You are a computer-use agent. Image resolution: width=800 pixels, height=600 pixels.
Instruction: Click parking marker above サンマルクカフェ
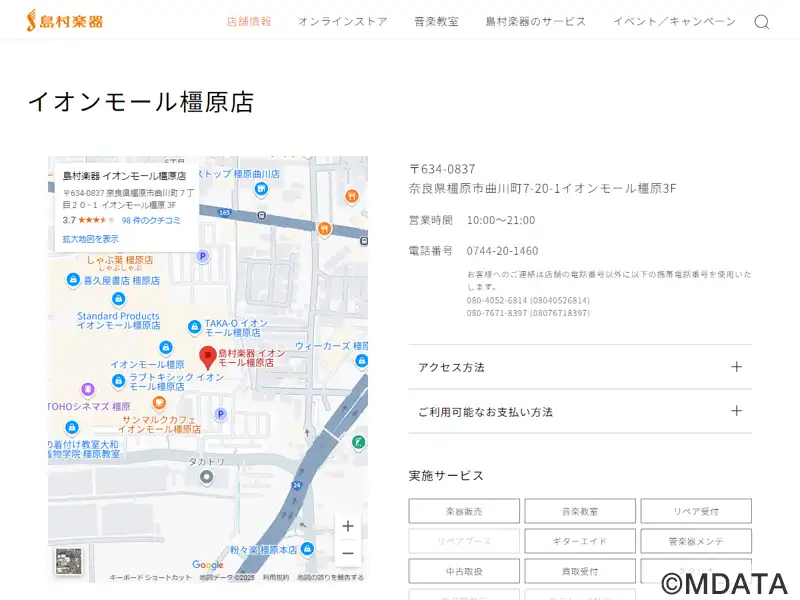(220, 414)
